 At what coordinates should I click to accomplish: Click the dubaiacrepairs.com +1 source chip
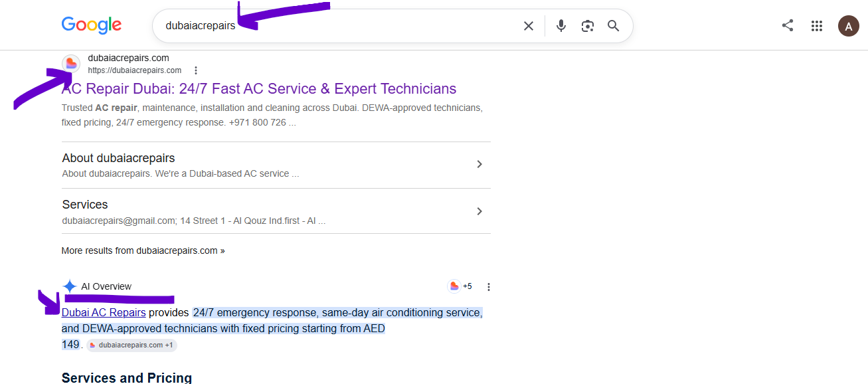tap(131, 345)
